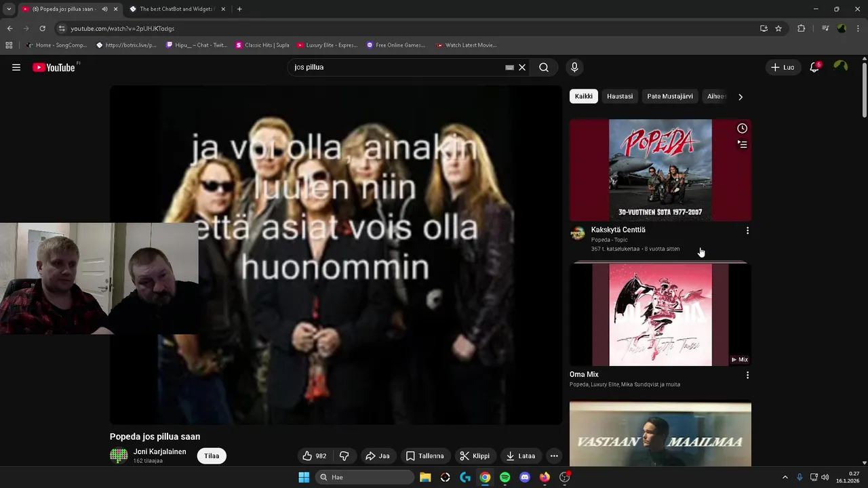Mute the Popeda tab via speaker icon
Image resolution: width=868 pixels, height=488 pixels.
(x=104, y=9)
